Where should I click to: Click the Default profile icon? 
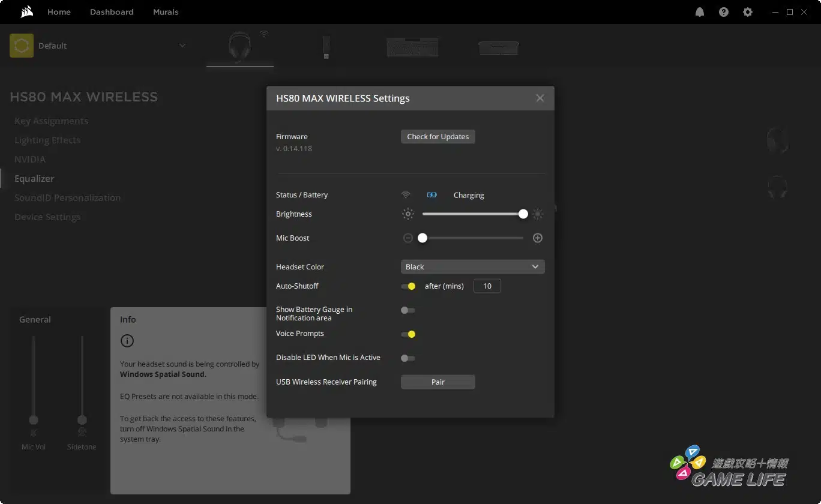pos(22,46)
